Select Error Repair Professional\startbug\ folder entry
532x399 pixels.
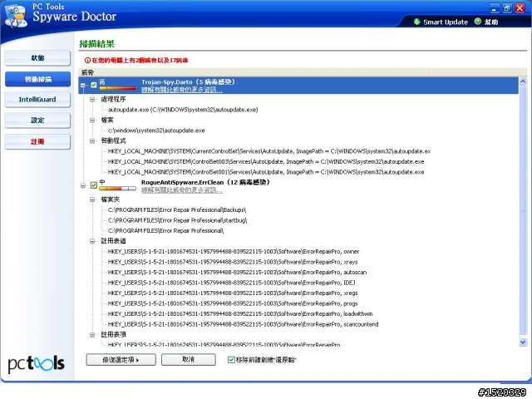pyautogui.click(x=177, y=220)
